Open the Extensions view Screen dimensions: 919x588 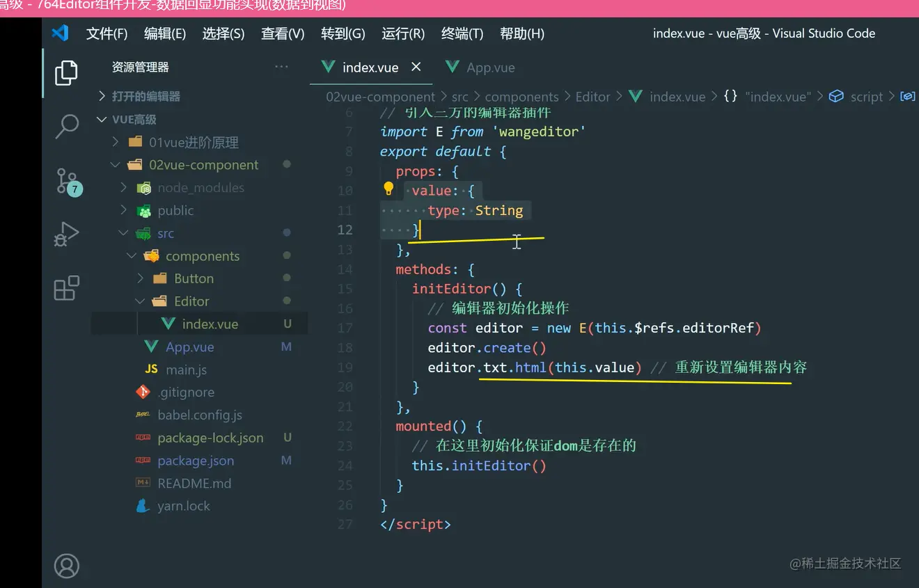coord(66,288)
